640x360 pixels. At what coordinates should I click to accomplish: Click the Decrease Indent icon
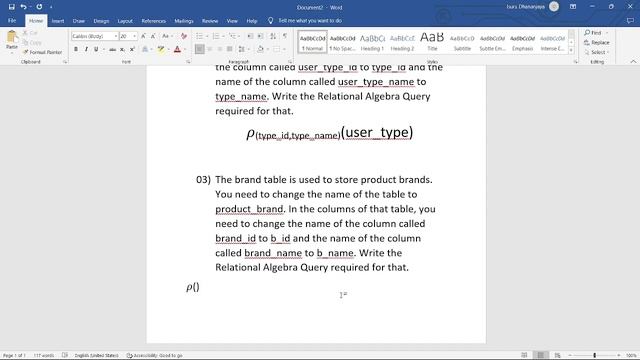(250, 36)
